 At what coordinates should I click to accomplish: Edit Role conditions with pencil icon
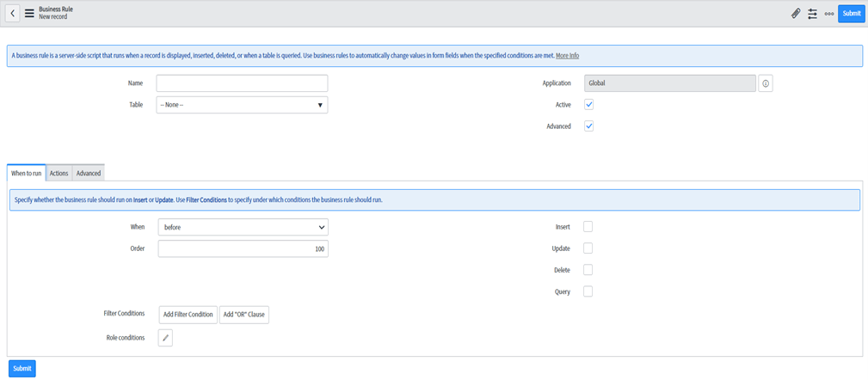(x=165, y=338)
